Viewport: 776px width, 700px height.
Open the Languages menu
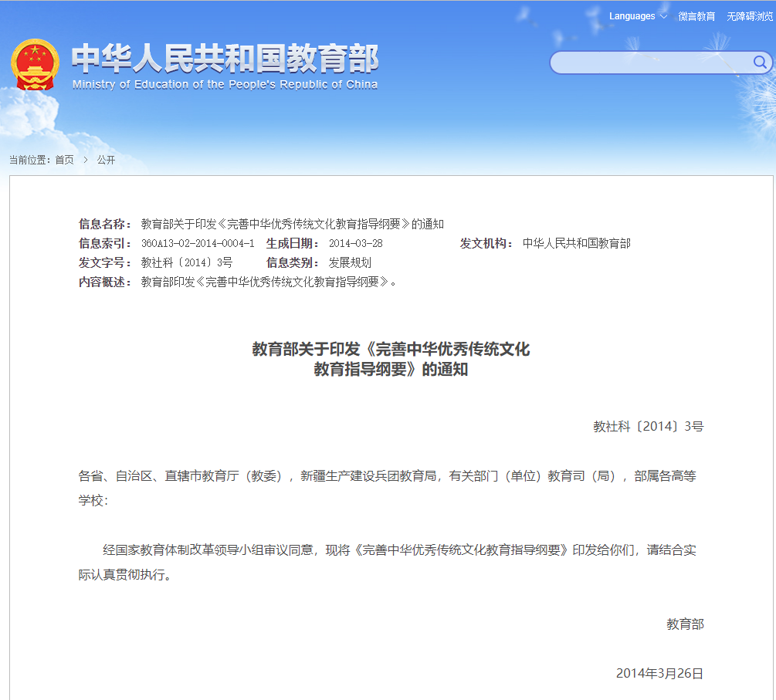pos(632,16)
